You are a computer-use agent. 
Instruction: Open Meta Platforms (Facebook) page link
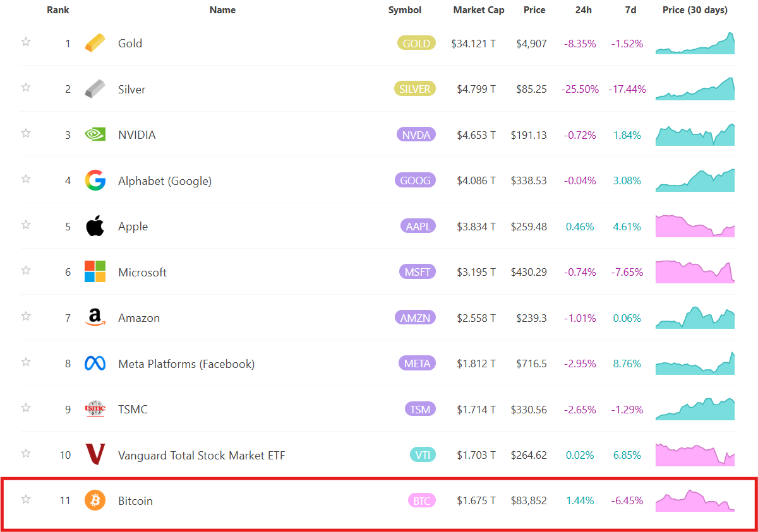coord(186,364)
